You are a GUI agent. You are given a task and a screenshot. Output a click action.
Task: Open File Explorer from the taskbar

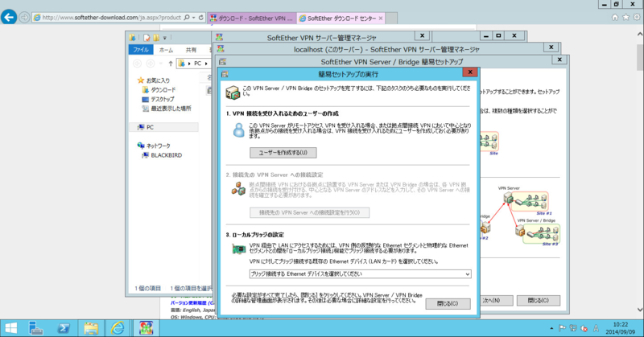(x=91, y=328)
